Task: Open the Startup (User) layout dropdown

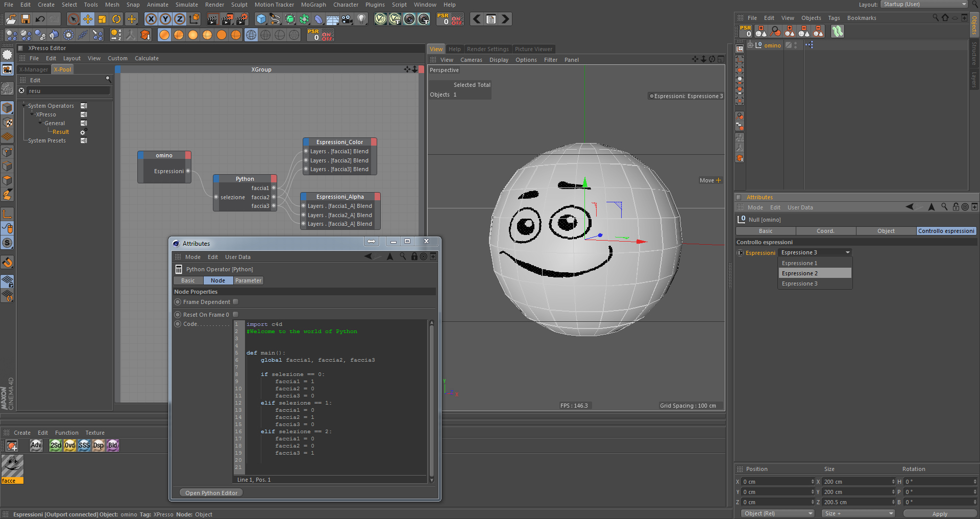Action: pyautogui.click(x=924, y=4)
